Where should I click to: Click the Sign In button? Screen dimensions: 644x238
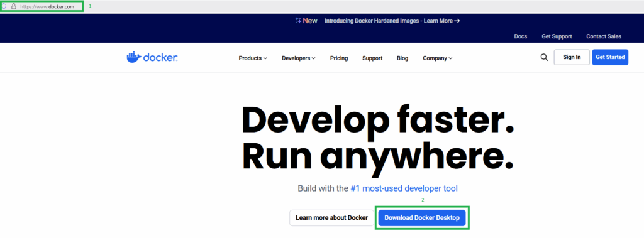(x=572, y=57)
